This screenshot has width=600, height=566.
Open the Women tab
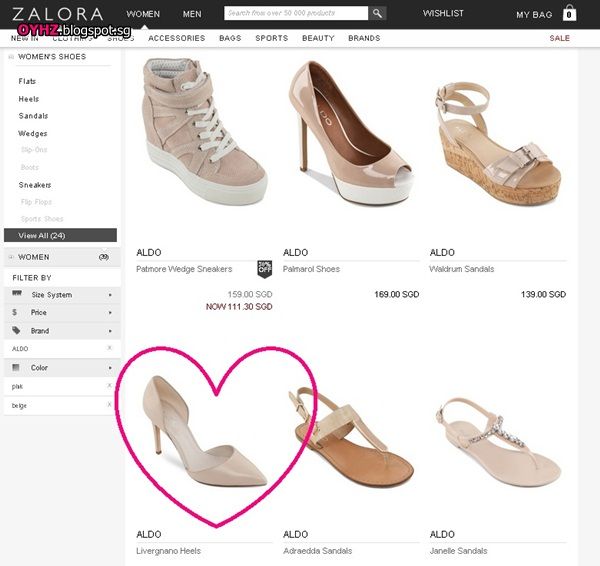143,14
